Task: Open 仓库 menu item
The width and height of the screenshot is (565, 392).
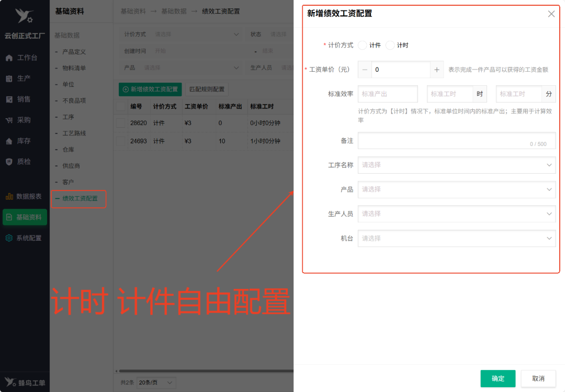Action: (x=68, y=150)
